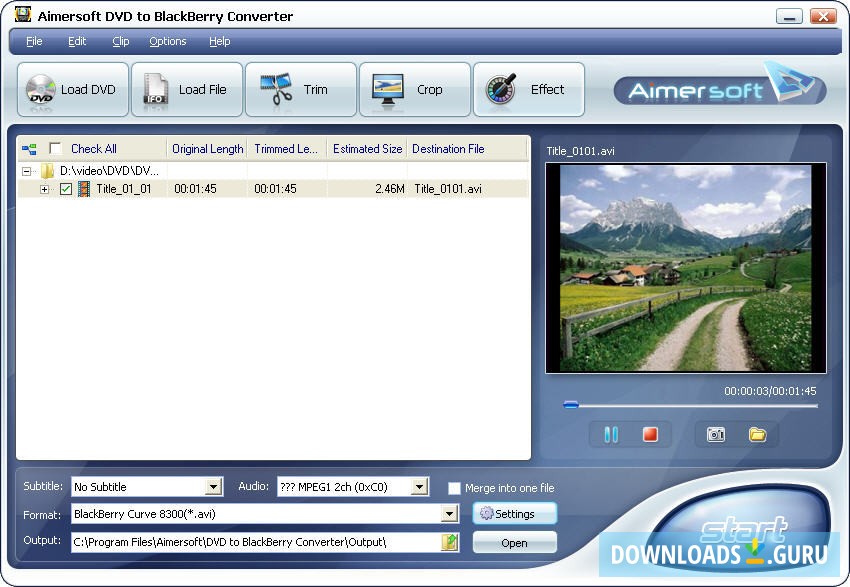The image size is (850, 587).
Task: Click the Destination File column header
Action: (467, 149)
